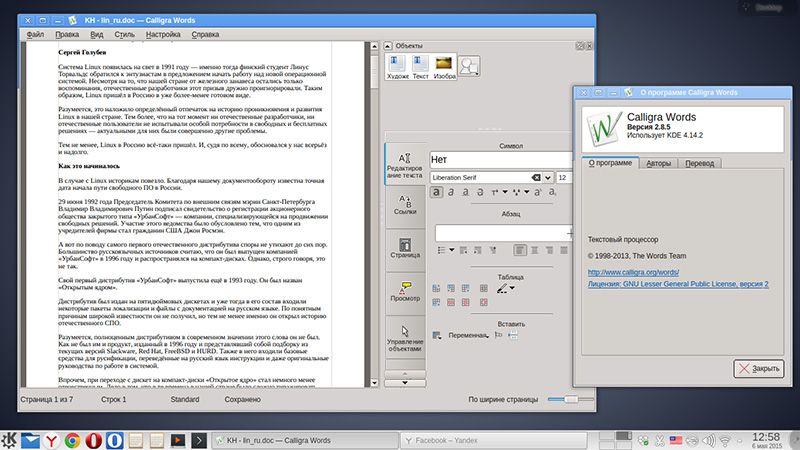
Task: Open the text color dropdown arrow
Action: tap(505, 192)
